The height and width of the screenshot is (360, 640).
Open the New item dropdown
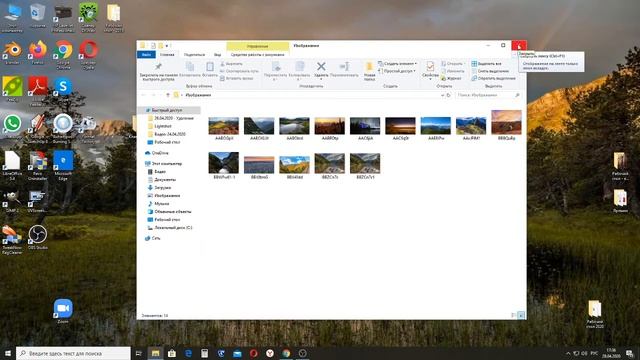coord(398,64)
